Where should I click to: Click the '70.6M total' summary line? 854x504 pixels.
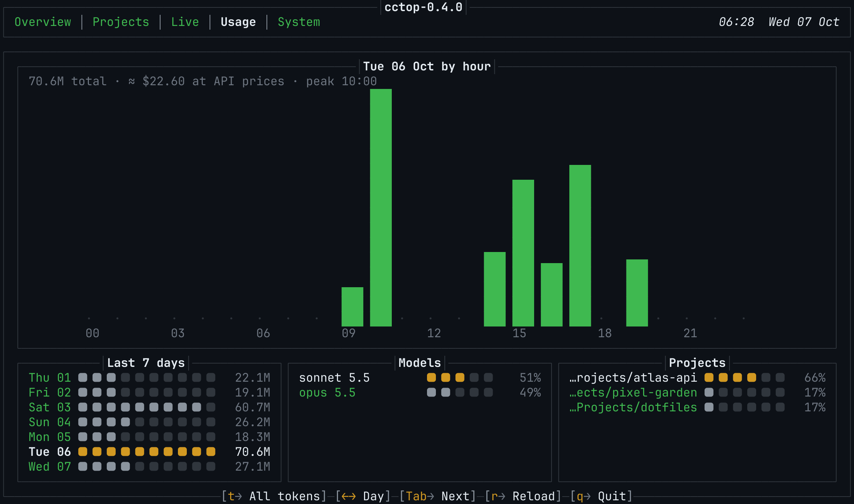(203, 81)
